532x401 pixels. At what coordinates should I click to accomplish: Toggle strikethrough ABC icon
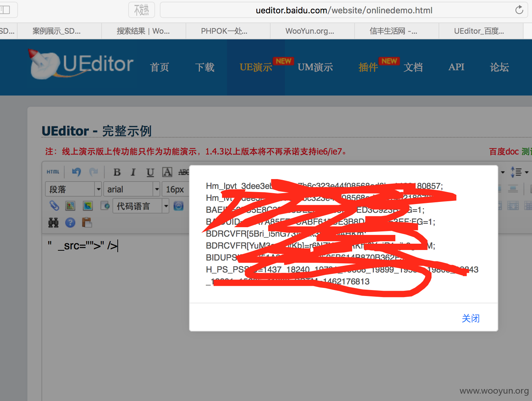tap(183, 172)
